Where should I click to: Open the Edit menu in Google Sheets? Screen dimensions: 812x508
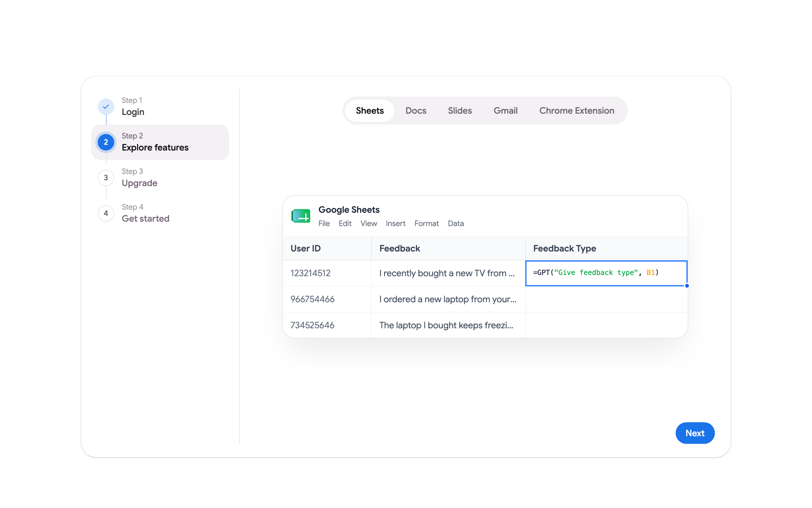coord(345,224)
